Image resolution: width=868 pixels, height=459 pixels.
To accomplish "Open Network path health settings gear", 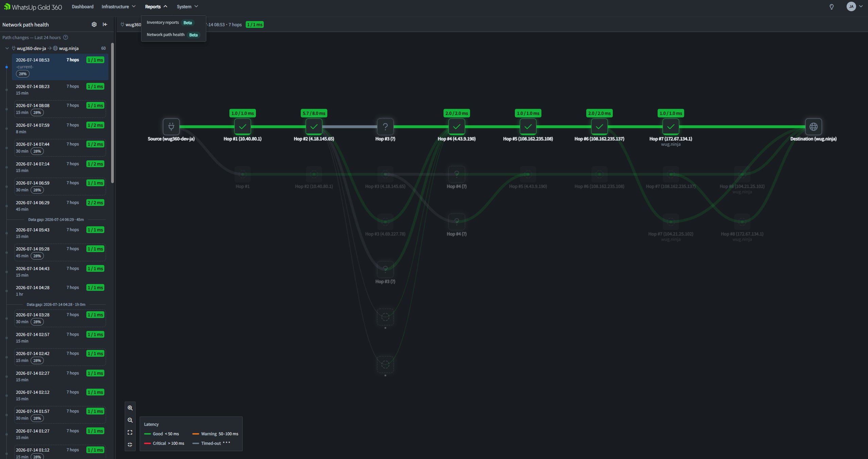I will pos(94,24).
